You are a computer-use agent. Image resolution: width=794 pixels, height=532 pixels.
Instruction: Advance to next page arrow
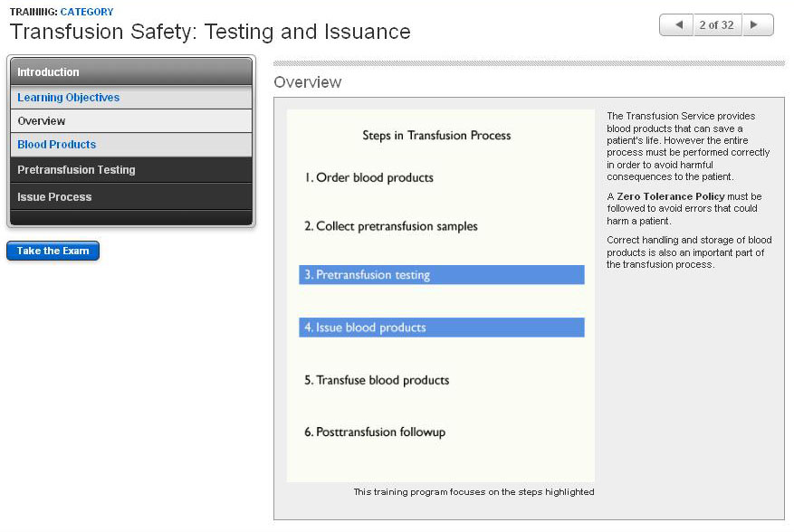758,25
